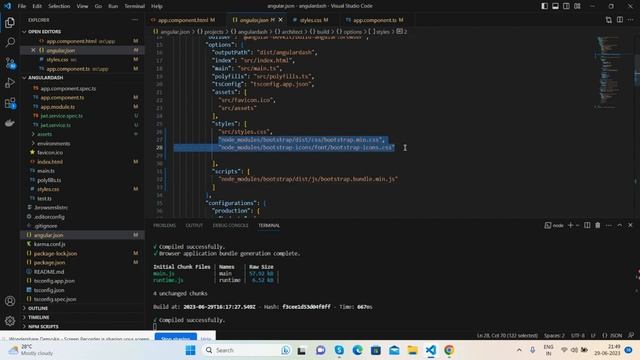The image size is (640, 360).
Task: Open the Help menu
Action: pos(157,6)
